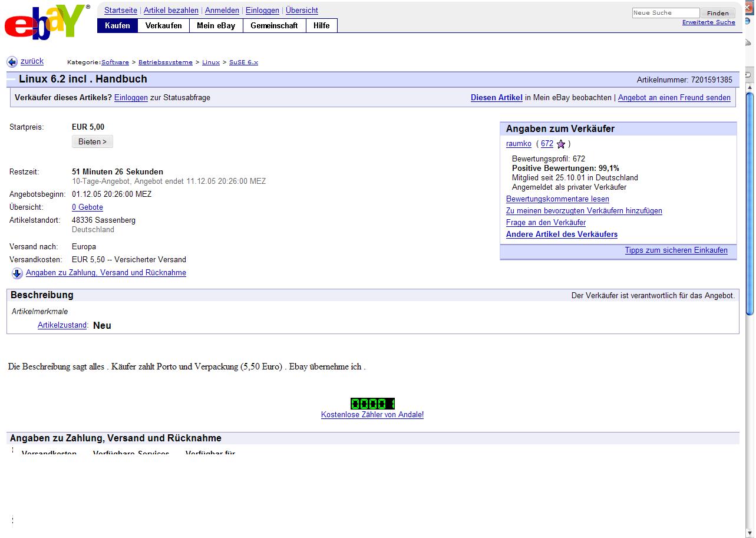Click Einloggen zur Statusabfrage link
Viewport: 756px width, 538px height.
coord(131,98)
